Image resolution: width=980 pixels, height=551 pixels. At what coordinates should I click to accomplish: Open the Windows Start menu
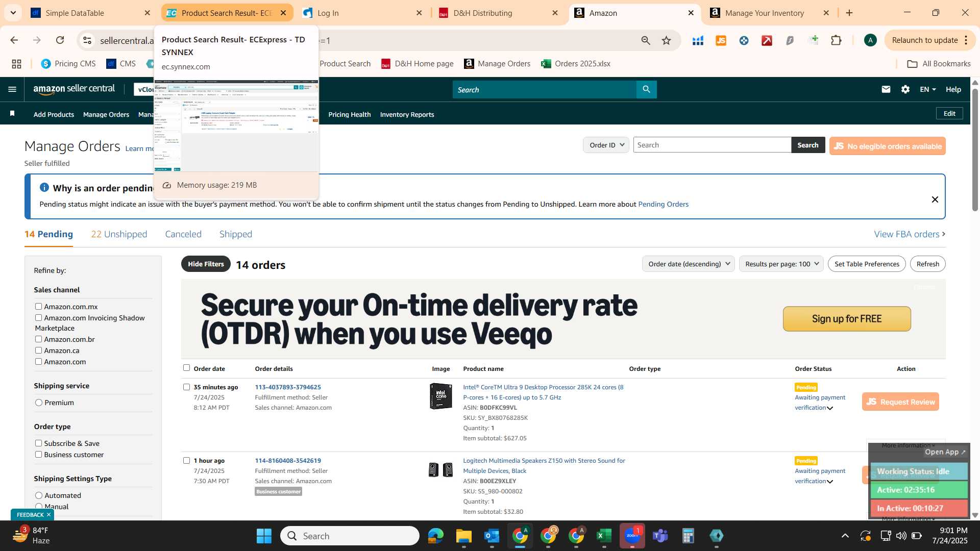click(x=264, y=536)
